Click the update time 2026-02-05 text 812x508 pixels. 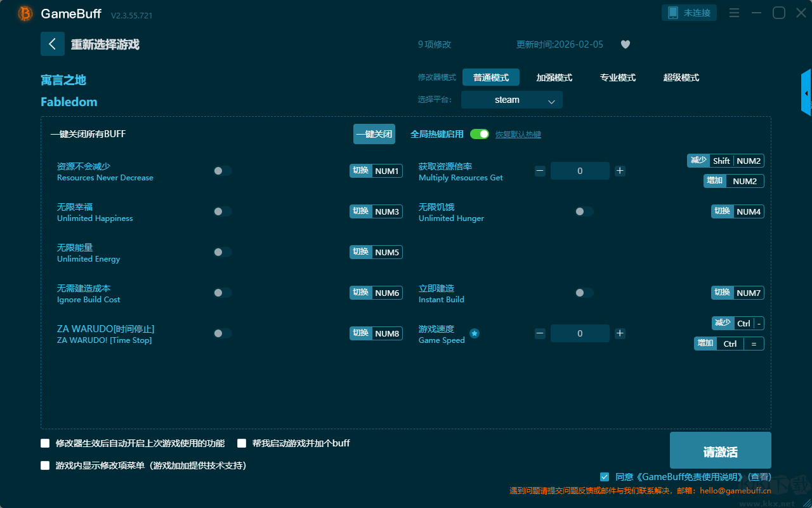click(560, 44)
